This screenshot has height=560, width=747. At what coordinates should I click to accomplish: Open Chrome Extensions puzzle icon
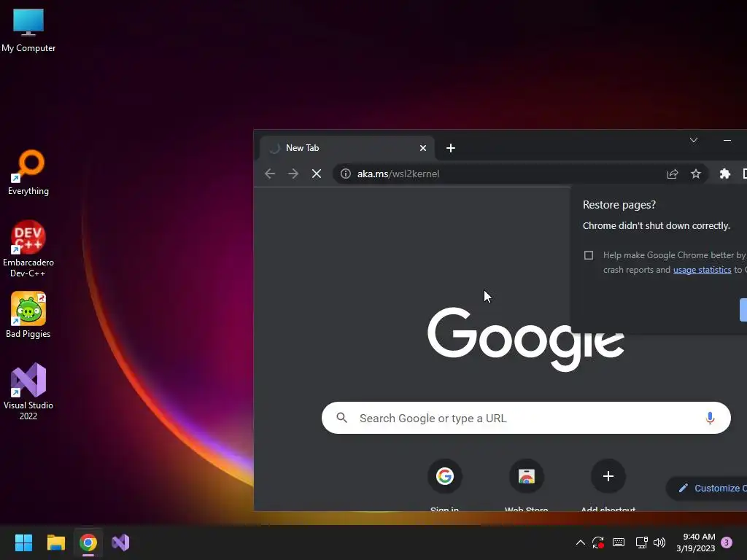coord(724,174)
